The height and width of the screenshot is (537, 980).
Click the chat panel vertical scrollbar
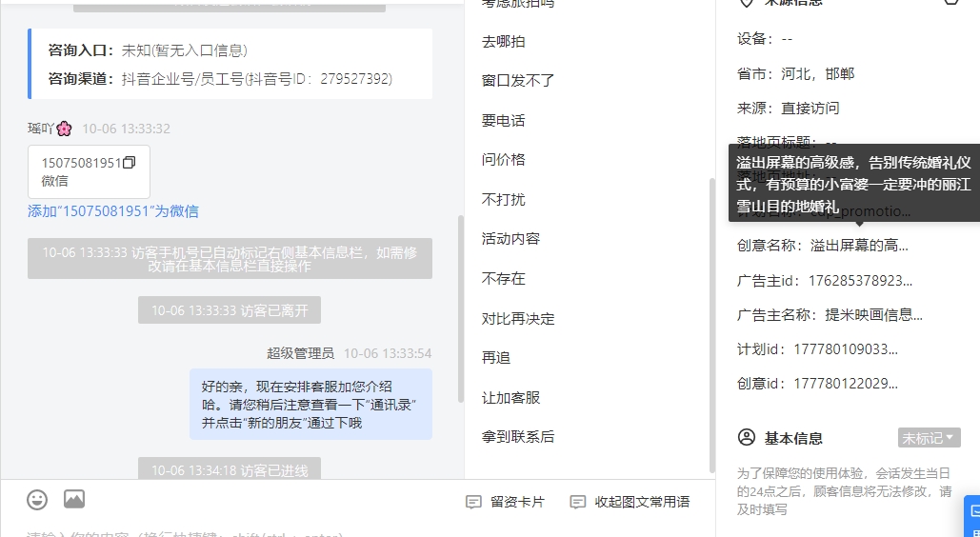[461, 309]
